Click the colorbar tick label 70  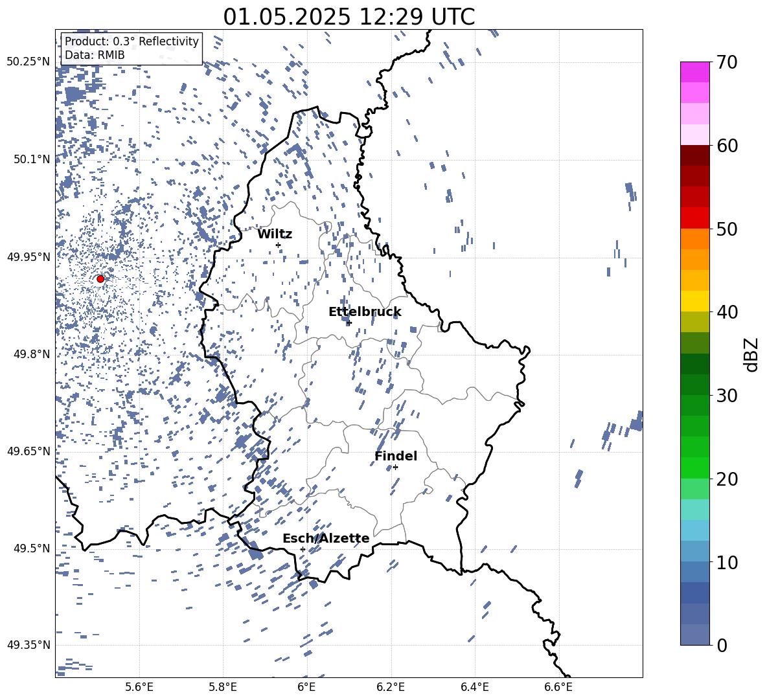click(x=727, y=62)
